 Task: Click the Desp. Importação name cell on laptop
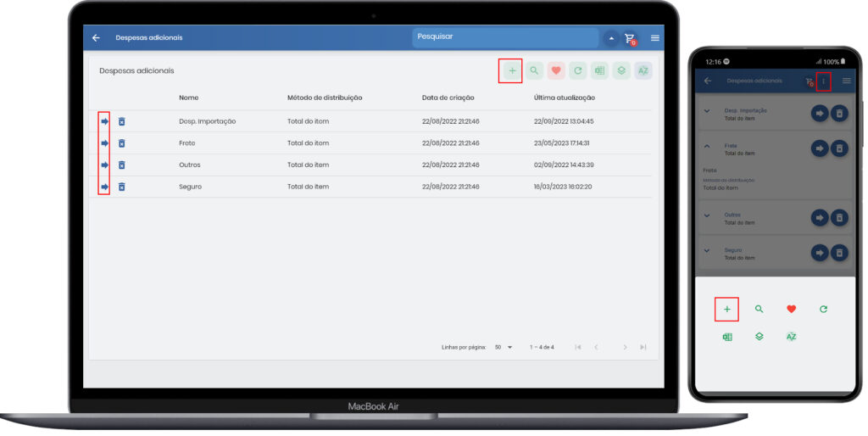point(207,121)
